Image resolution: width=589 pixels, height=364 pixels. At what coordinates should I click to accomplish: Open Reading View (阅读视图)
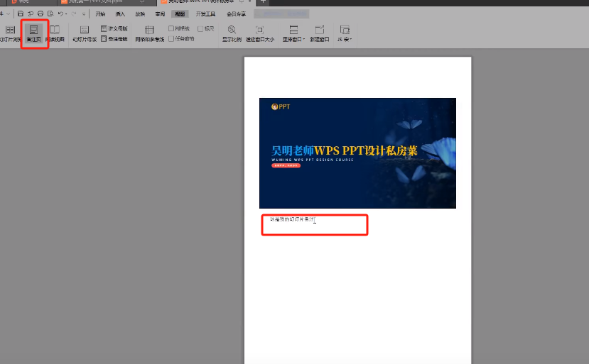tap(55, 33)
